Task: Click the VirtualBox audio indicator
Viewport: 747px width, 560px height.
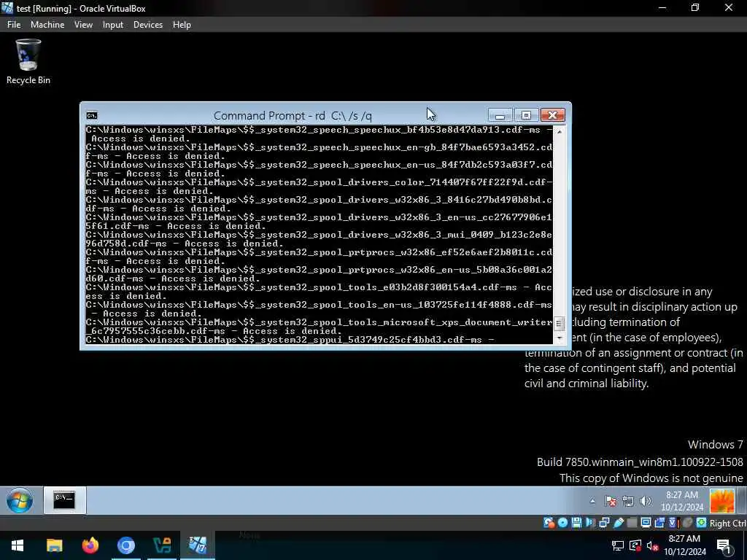Action: (590, 523)
